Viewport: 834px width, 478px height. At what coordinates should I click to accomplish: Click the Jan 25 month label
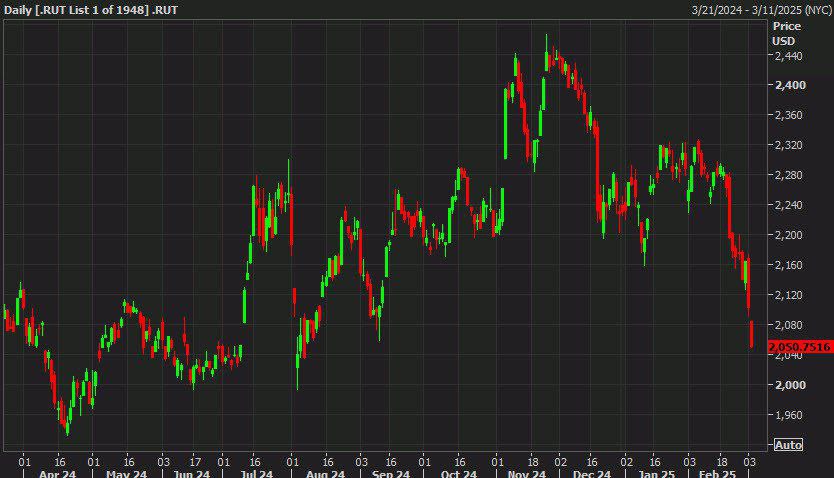pyautogui.click(x=656, y=473)
